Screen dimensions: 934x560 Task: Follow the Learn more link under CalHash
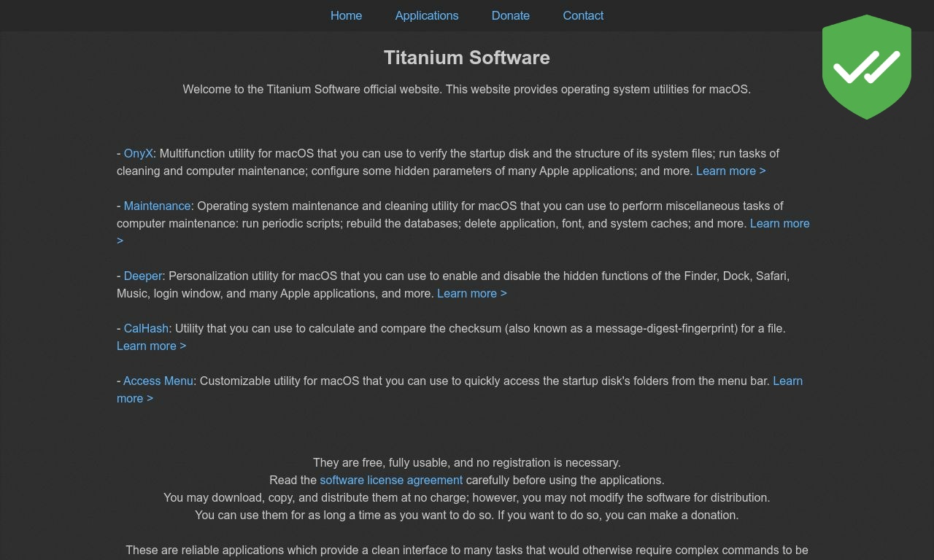[151, 346]
